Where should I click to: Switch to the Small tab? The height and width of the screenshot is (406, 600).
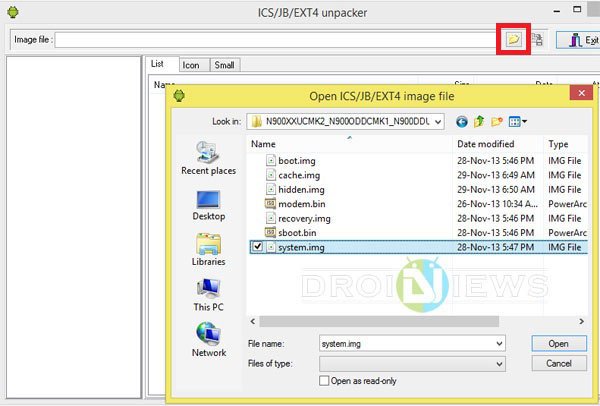tap(224, 65)
